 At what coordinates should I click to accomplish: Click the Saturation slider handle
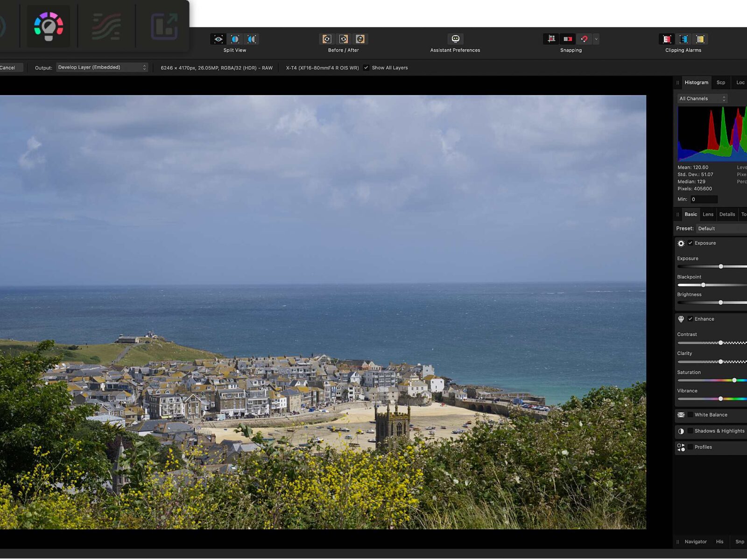734,380
